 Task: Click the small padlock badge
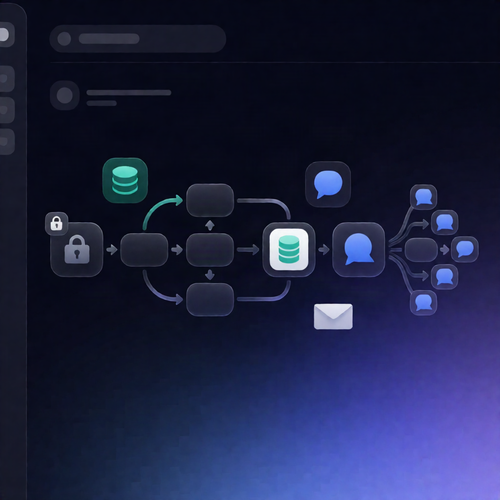pyautogui.click(x=56, y=223)
